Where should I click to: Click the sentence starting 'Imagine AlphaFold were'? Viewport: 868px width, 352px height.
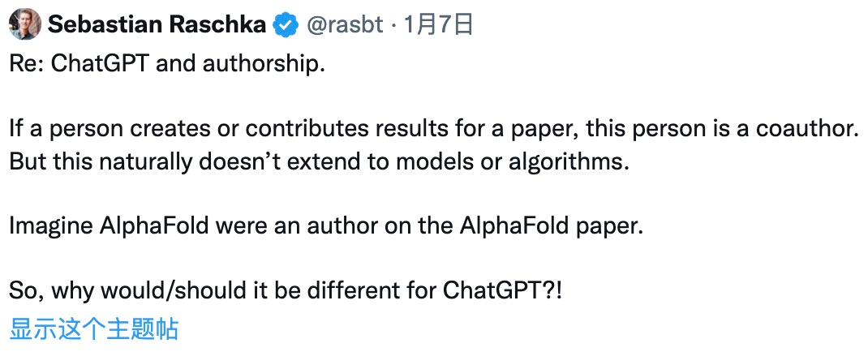326,227
